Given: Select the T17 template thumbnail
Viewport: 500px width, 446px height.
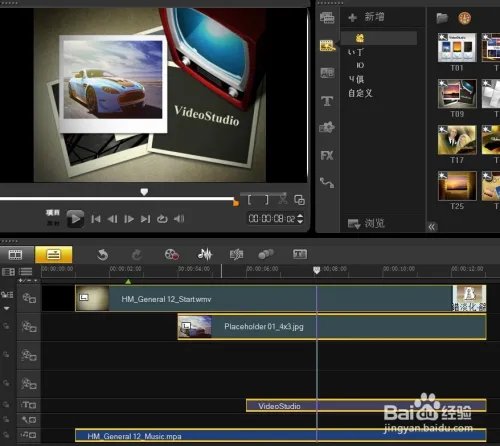Looking at the screenshot, I should pyautogui.click(x=457, y=140).
